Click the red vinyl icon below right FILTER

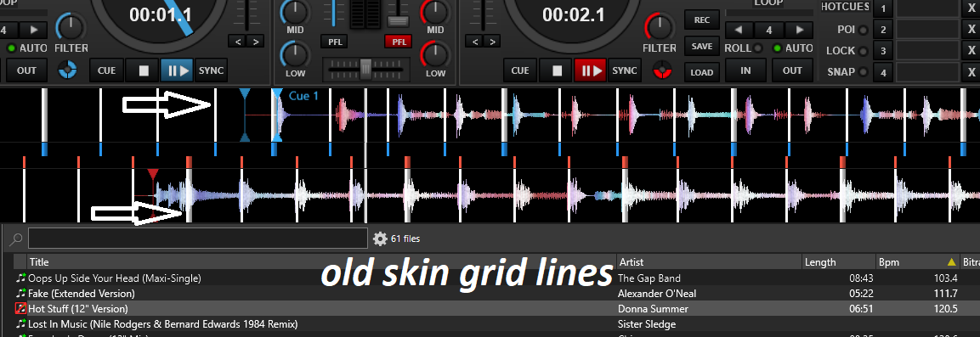pyautogui.click(x=661, y=70)
